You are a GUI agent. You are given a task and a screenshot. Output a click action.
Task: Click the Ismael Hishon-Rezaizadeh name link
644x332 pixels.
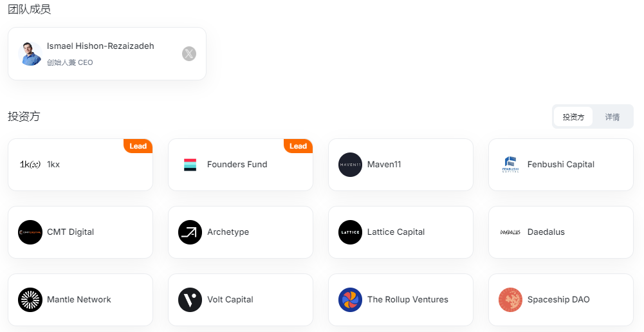(100, 46)
